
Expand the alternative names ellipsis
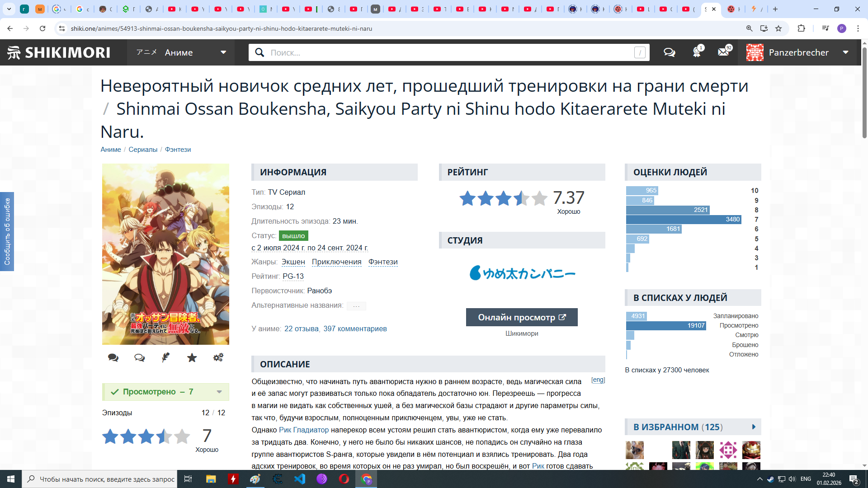coord(356,306)
